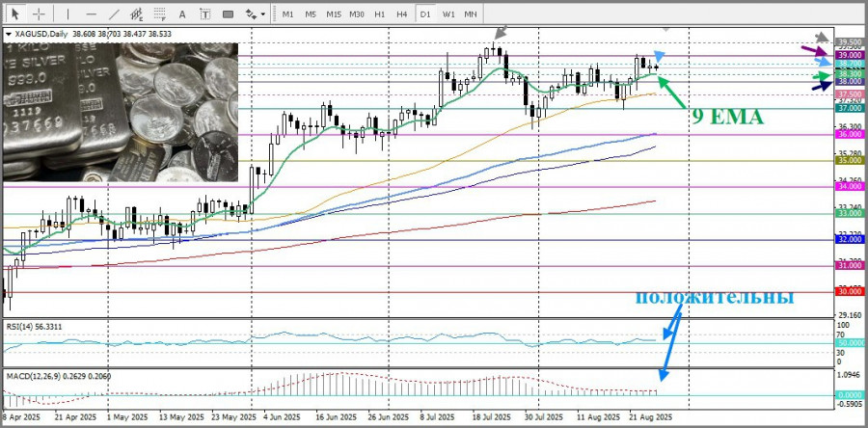Viewport: 868px width, 428px height.
Task: Switch to the MN monthly timeframe
Action: [471, 13]
